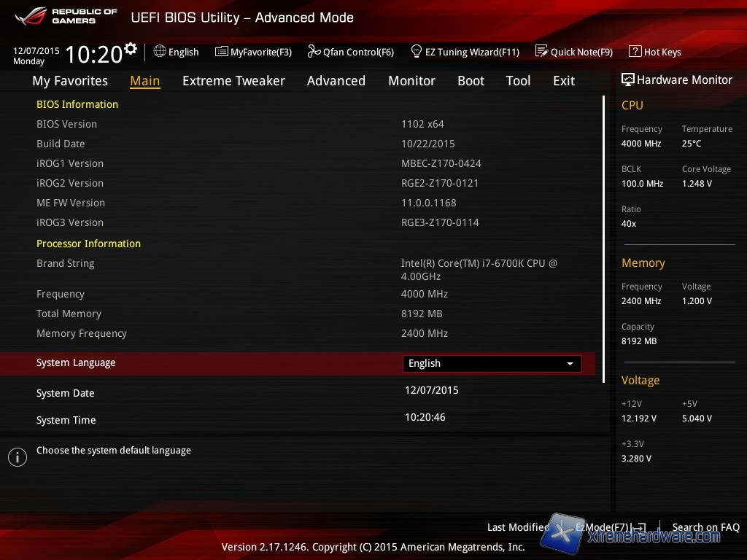Open Search on FAQ link
The width and height of the screenshot is (747, 560).
tap(705, 527)
